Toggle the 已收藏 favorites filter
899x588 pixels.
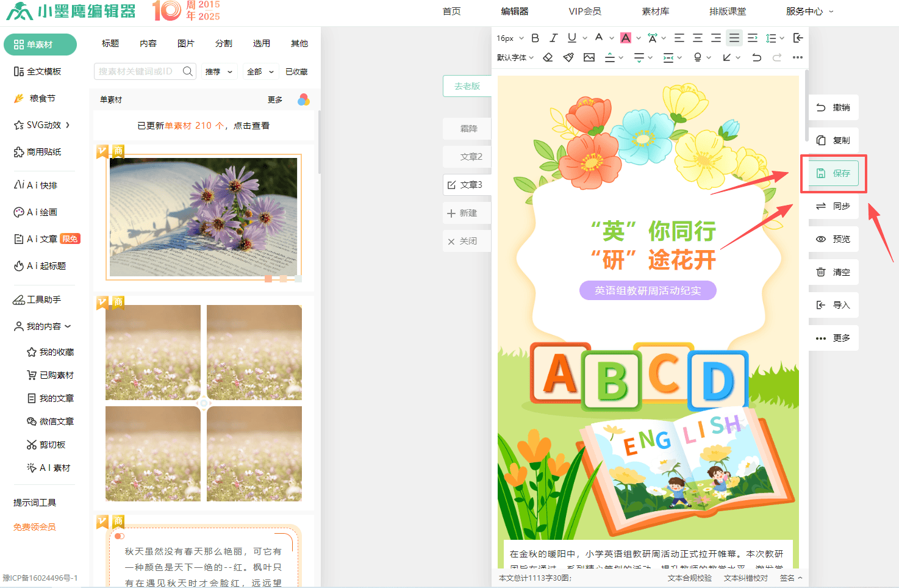coord(296,71)
